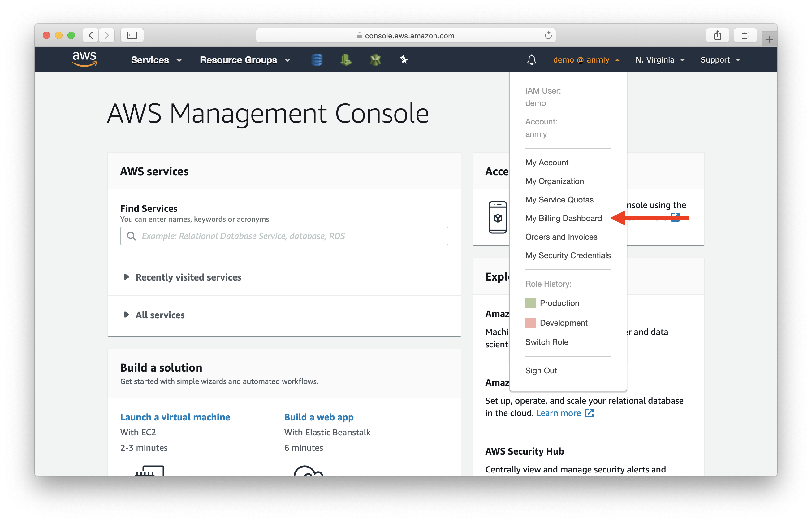Open the green chess-piece shortcut icon

point(346,60)
